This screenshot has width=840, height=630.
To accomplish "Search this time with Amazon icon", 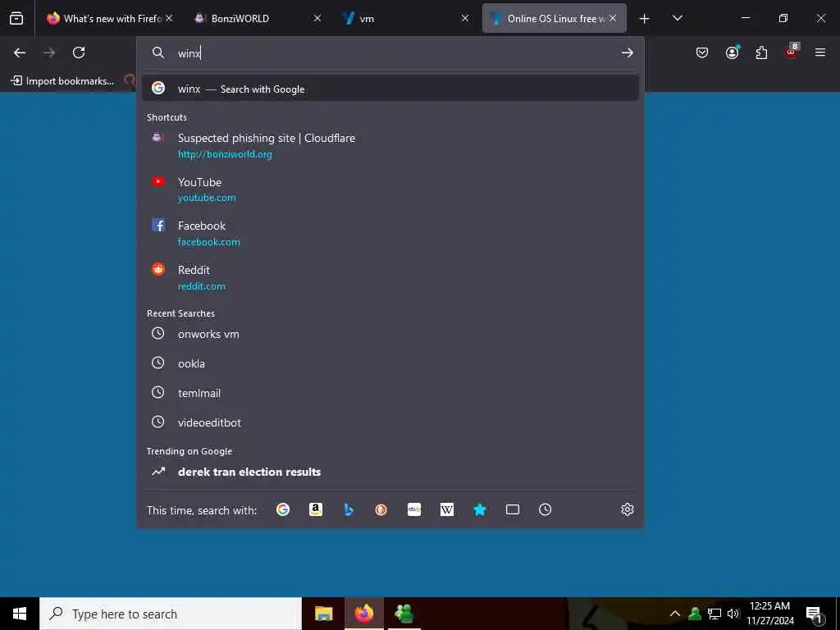I will point(316,509).
